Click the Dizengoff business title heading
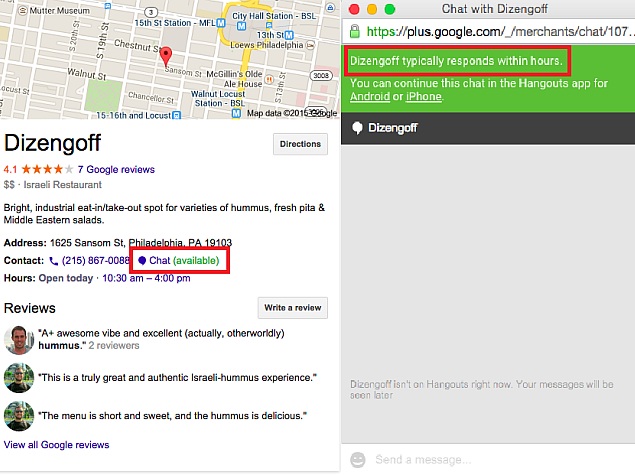Image resolution: width=635 pixels, height=475 pixels. 52,143
